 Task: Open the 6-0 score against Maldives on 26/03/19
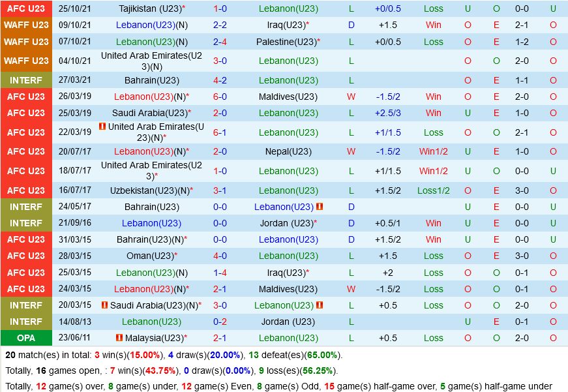220,97
